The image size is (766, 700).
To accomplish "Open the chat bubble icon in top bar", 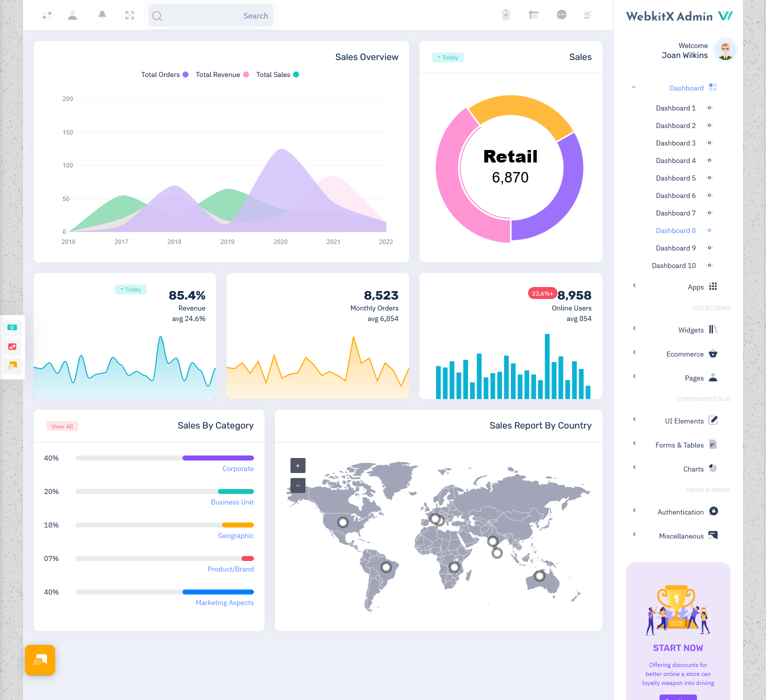I will [x=561, y=15].
